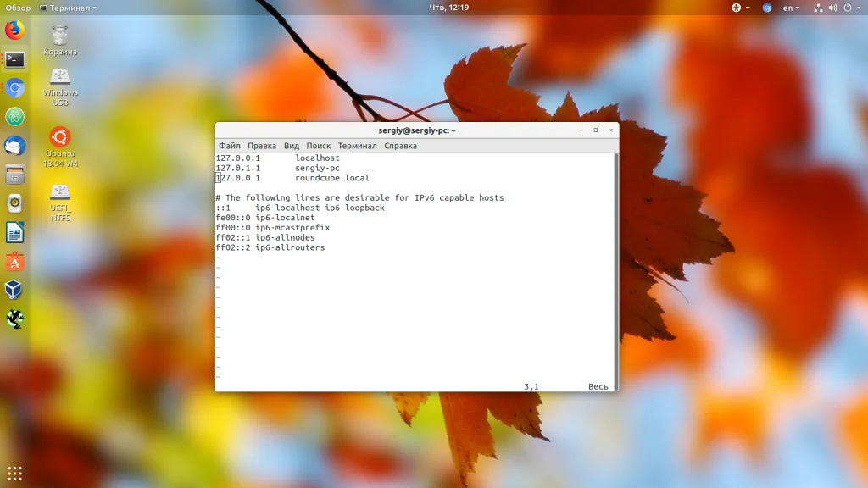
Task: Open the Корзина trash desktop icon
Action: [x=60, y=41]
